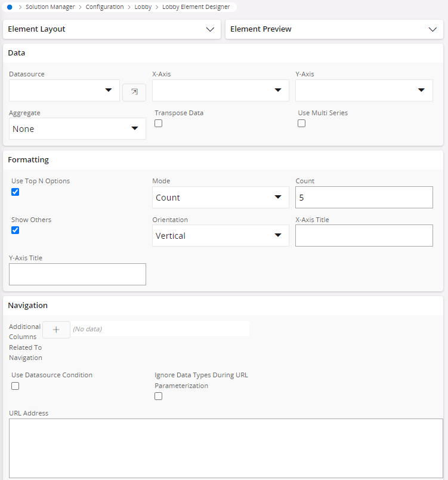Disable the Show Others checkbox
The height and width of the screenshot is (480, 448).
[15, 230]
